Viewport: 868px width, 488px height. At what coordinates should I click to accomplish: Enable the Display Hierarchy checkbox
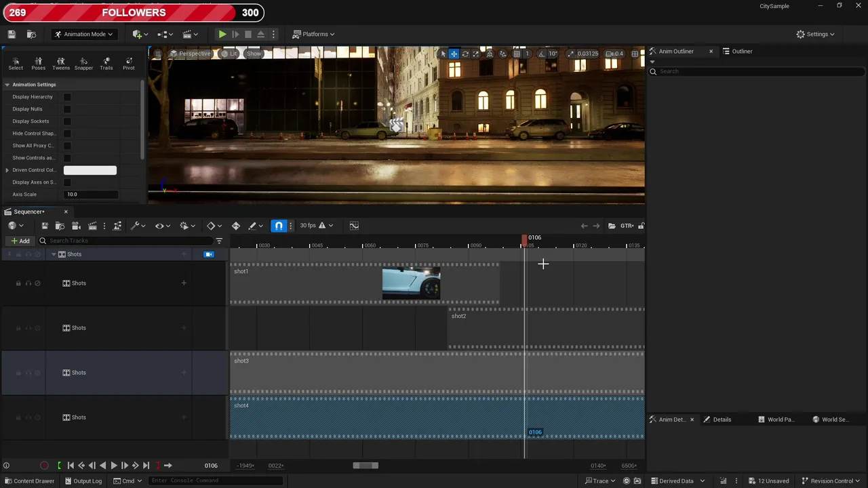(67, 97)
